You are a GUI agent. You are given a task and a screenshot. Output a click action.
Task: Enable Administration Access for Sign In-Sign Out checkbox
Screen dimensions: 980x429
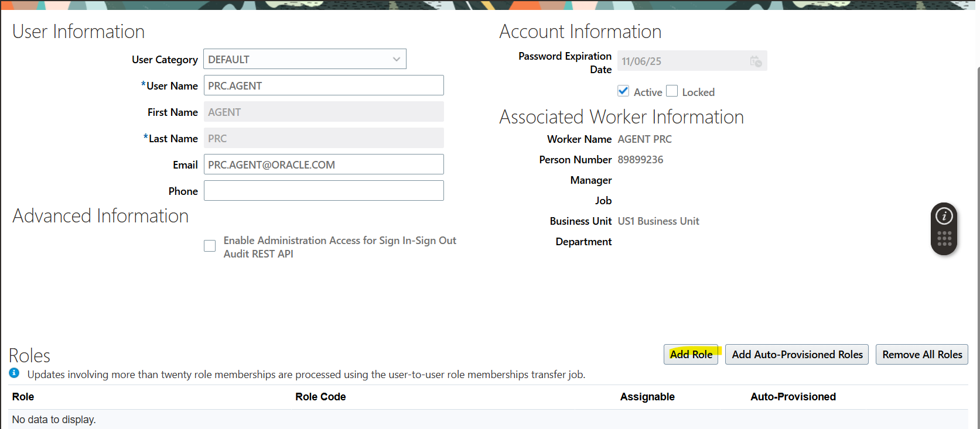click(x=210, y=246)
